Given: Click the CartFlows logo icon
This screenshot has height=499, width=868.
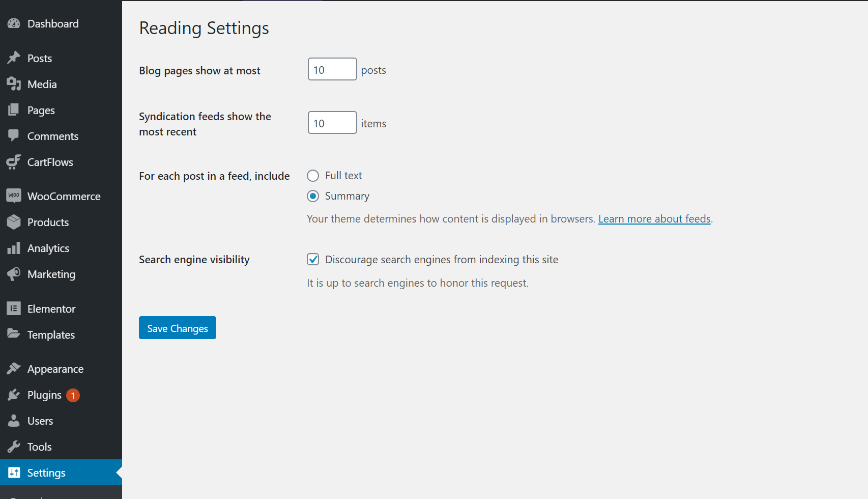Looking at the screenshot, I should click(x=14, y=162).
